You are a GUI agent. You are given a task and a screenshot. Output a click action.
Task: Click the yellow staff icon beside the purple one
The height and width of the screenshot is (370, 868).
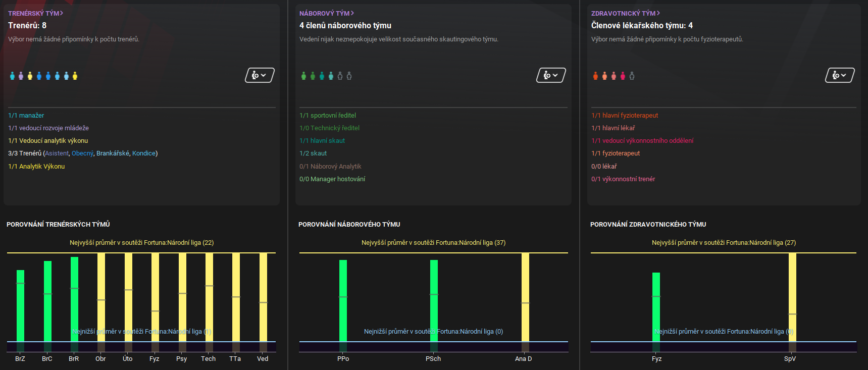click(30, 76)
